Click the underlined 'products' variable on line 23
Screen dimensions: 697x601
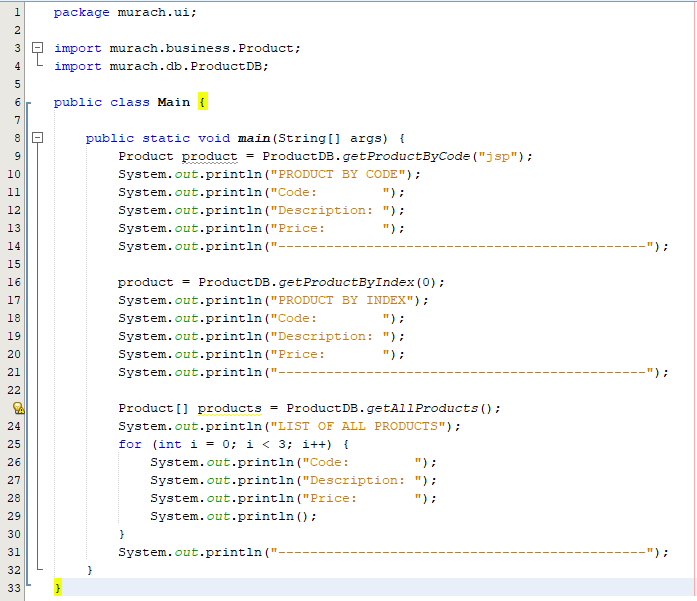[x=229, y=409]
